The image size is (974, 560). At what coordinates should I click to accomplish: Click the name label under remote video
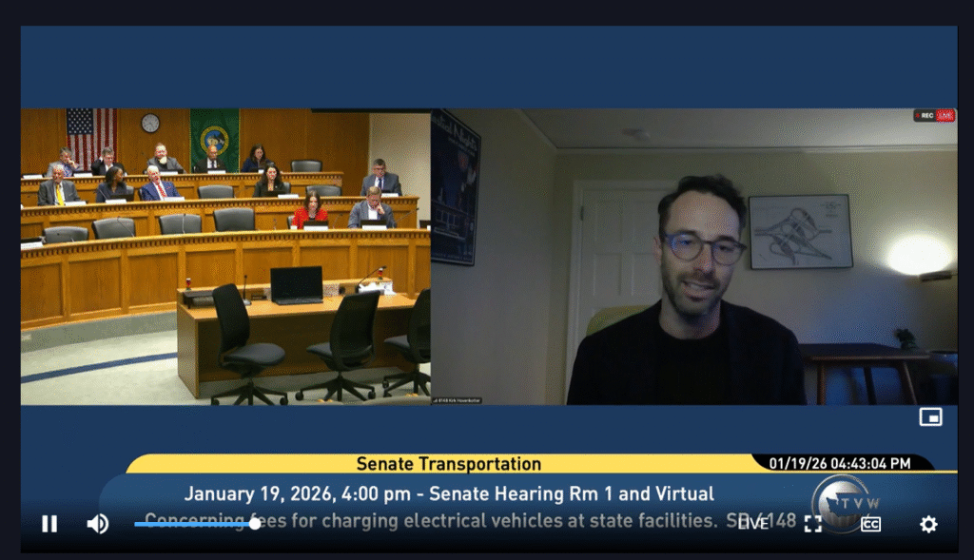[457, 400]
